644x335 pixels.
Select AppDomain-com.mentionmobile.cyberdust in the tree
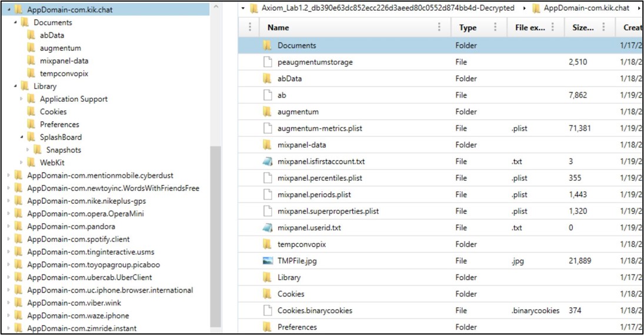(100, 175)
